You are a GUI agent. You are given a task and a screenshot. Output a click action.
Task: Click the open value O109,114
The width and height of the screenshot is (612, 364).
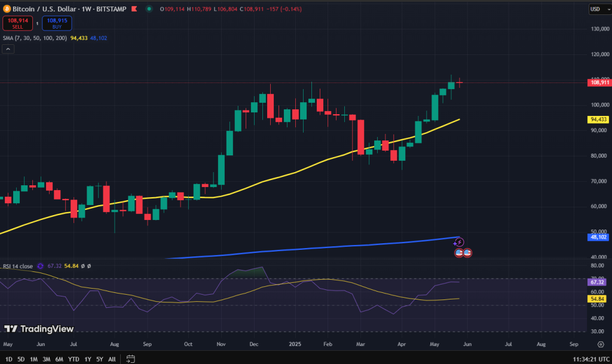(x=172, y=9)
